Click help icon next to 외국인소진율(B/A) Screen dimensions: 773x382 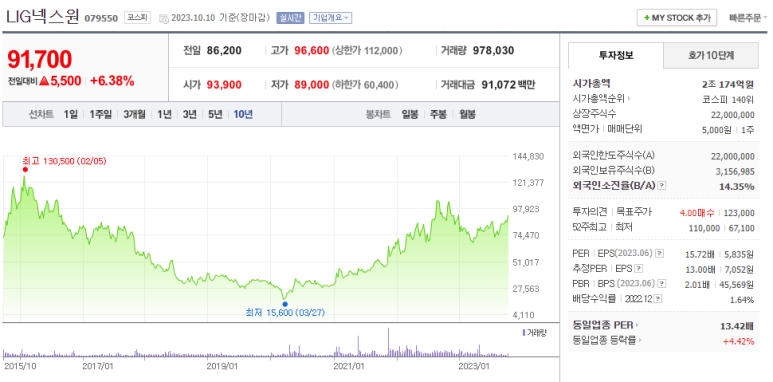(x=662, y=186)
